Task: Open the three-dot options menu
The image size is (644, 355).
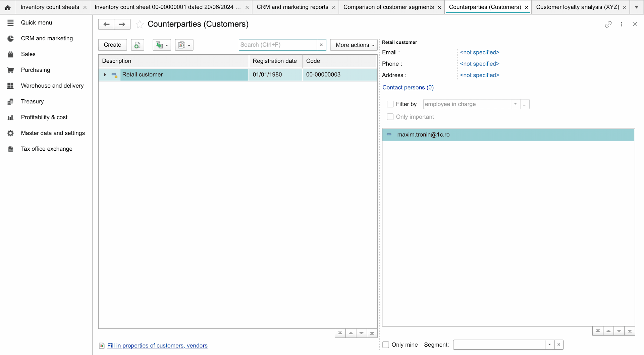Action: (x=622, y=24)
